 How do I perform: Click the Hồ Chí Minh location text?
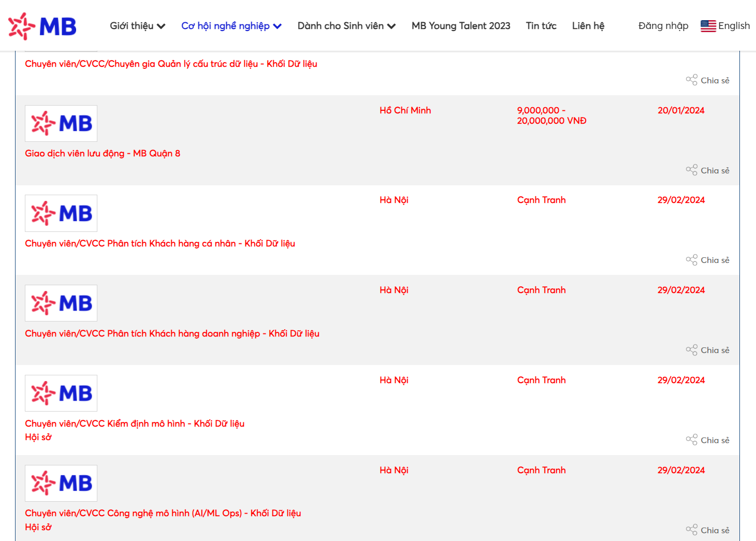(405, 110)
